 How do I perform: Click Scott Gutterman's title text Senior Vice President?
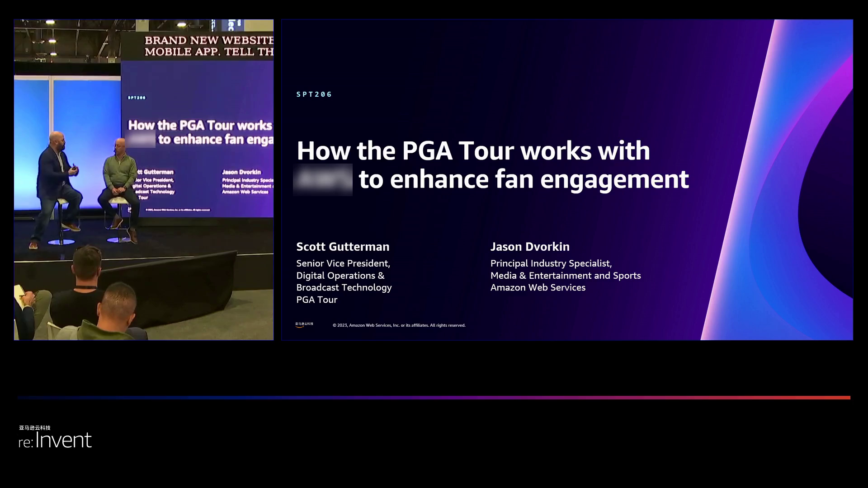click(x=343, y=263)
